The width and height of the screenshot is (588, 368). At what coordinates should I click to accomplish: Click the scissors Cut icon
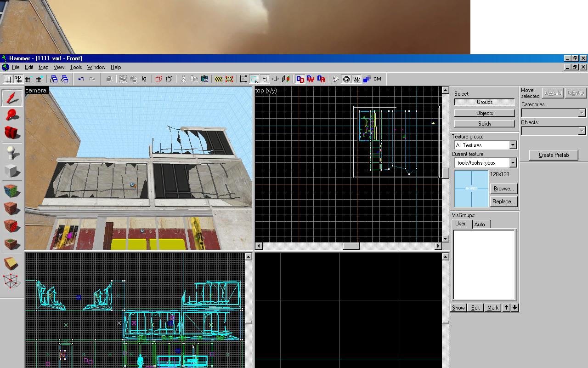[184, 79]
